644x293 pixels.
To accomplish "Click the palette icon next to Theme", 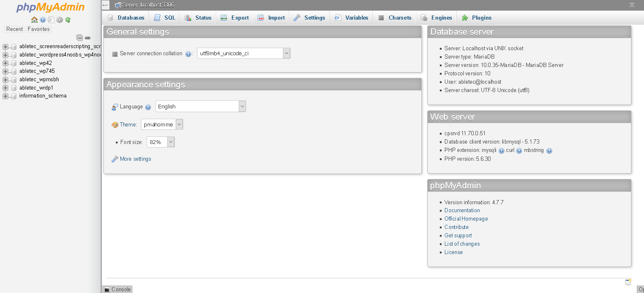I will point(115,125).
